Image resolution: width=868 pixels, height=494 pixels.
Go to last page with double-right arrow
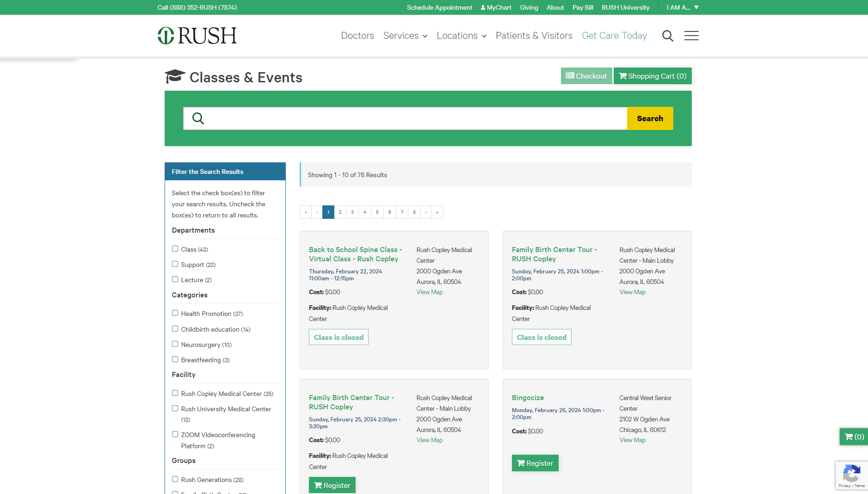click(437, 212)
